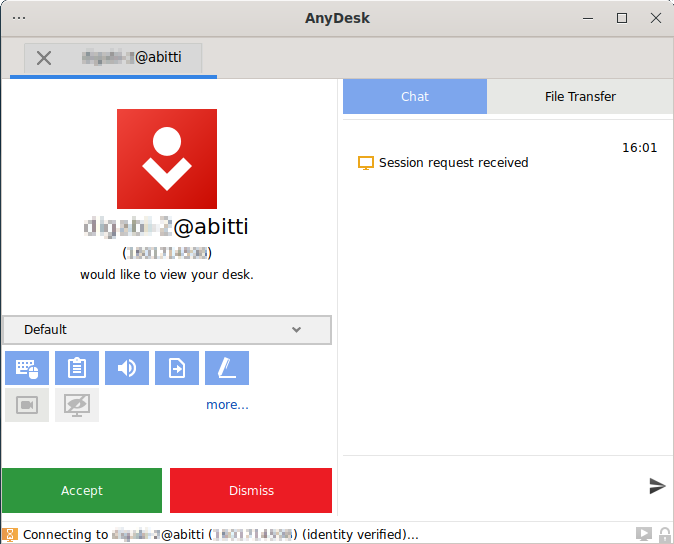Send chat message with arrow icon

657,486
